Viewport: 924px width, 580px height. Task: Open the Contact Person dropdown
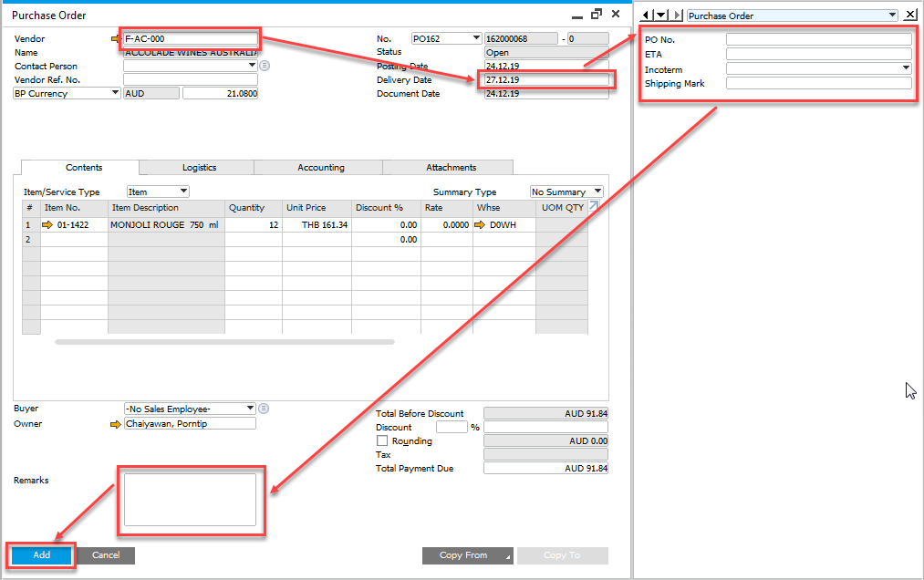click(253, 66)
